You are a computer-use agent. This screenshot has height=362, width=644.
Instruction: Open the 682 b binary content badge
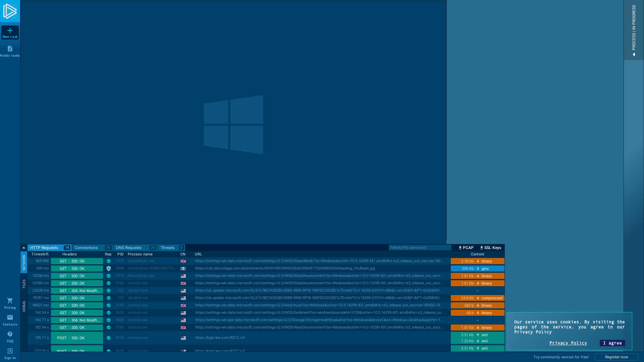click(x=477, y=305)
